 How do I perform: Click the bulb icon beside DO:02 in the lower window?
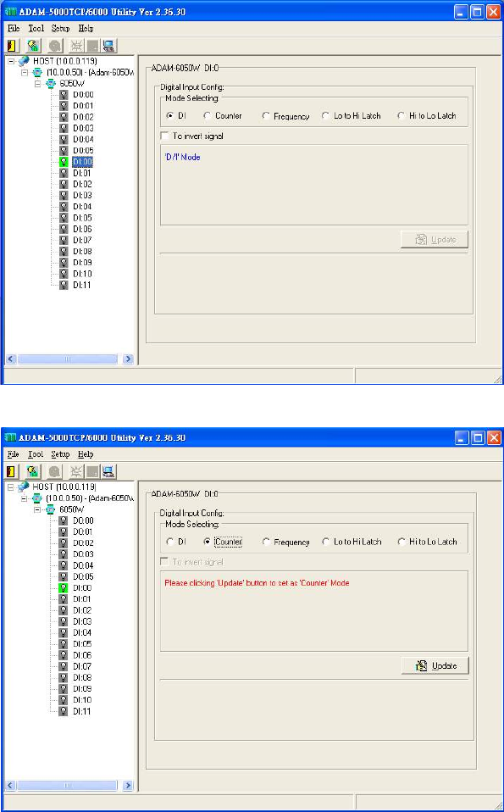[x=64, y=543]
